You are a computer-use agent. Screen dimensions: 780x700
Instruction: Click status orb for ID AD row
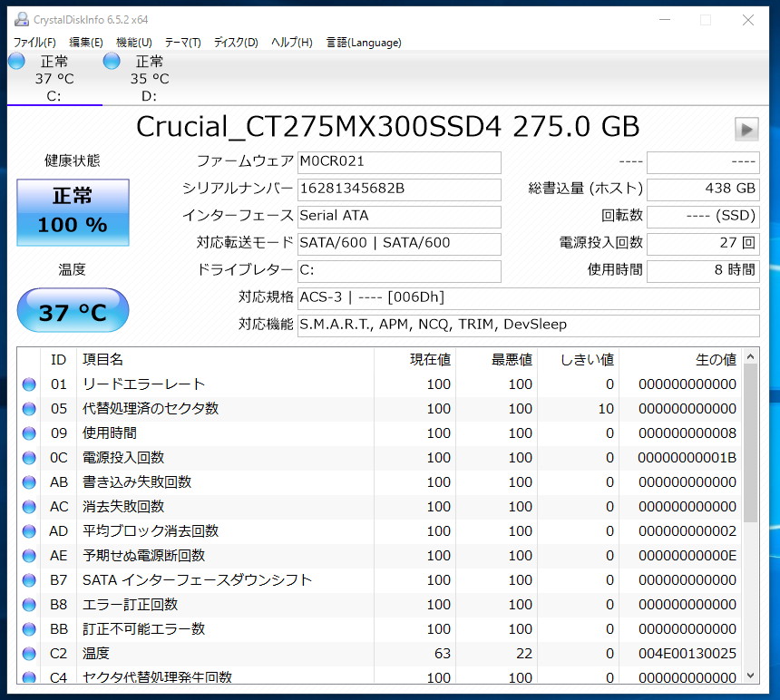(29, 531)
